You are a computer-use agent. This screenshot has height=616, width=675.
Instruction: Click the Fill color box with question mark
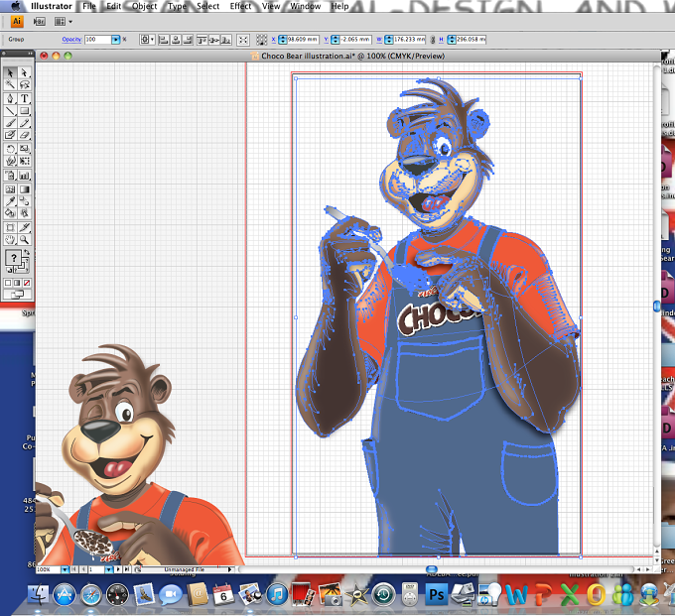click(x=13, y=258)
